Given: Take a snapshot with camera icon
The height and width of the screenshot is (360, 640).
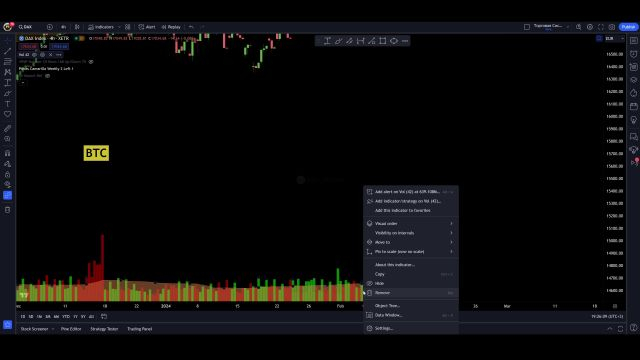Looking at the screenshot, I should 612,27.
